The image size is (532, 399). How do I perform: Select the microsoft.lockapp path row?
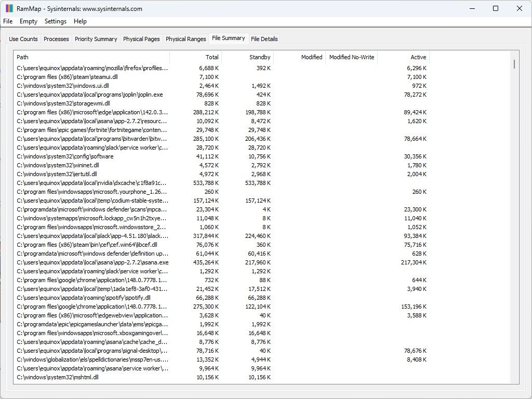coord(222,218)
